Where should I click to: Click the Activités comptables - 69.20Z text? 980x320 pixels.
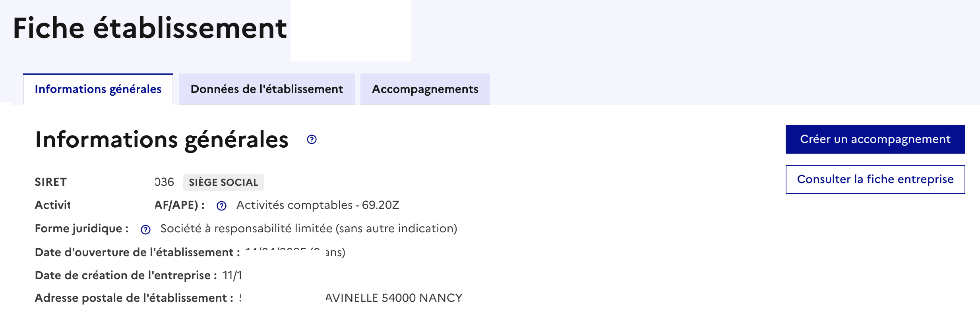pos(318,205)
